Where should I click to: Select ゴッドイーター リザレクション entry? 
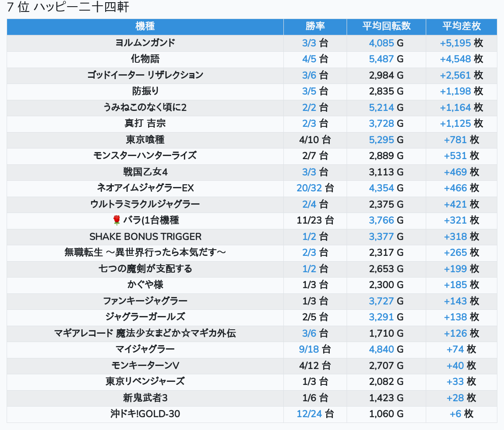[145, 75]
